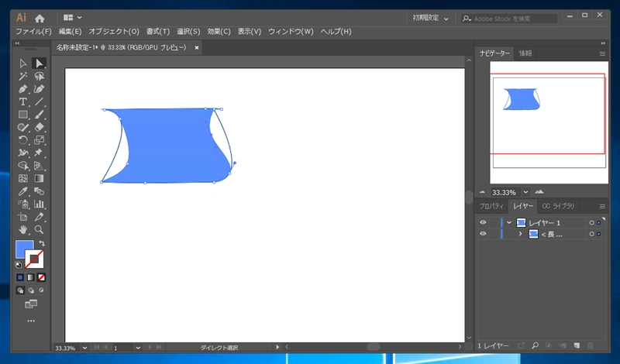Image resolution: width=620 pixels, height=364 pixels.
Task: Open the Layers panel options menu
Action: [602, 206]
